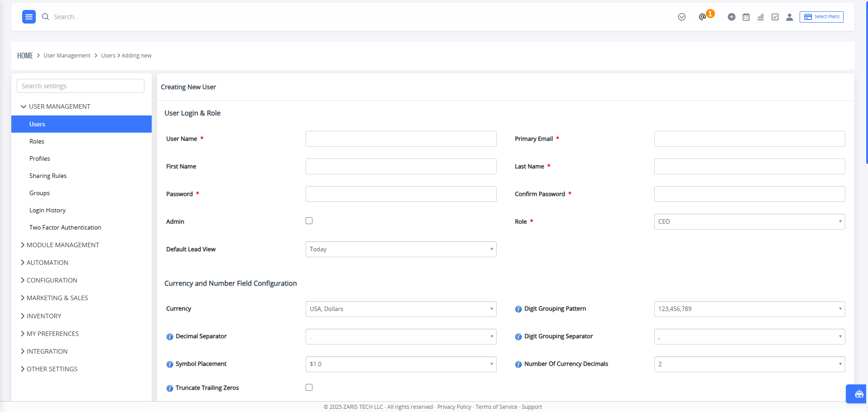Click the search magnifier icon
Screen dimensions: 868x412
[x=45, y=17]
